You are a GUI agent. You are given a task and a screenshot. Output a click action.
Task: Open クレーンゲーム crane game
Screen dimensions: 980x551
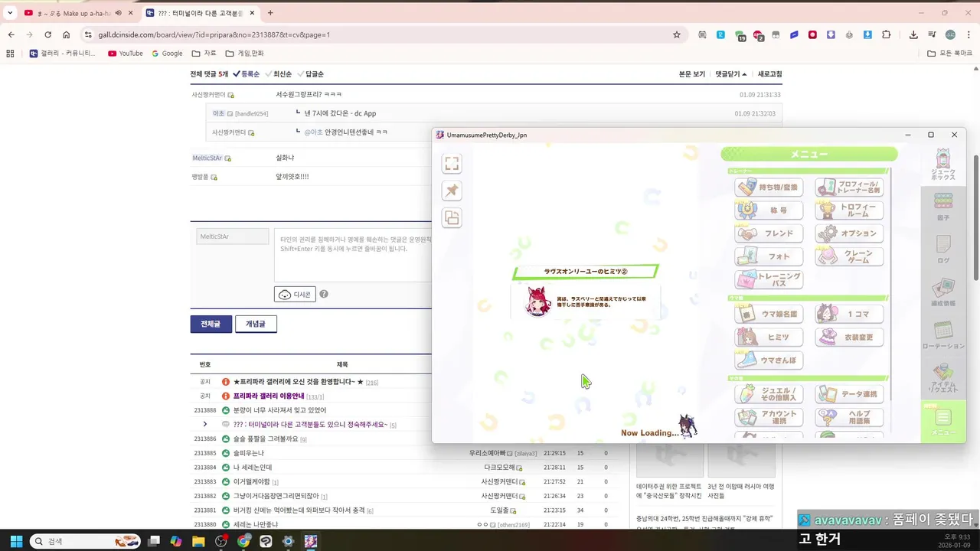(x=850, y=256)
